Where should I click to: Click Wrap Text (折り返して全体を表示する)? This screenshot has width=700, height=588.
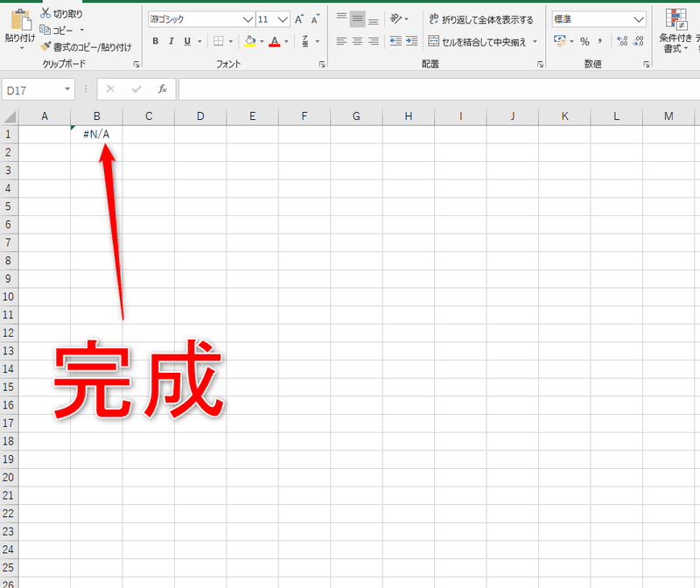coord(480,19)
